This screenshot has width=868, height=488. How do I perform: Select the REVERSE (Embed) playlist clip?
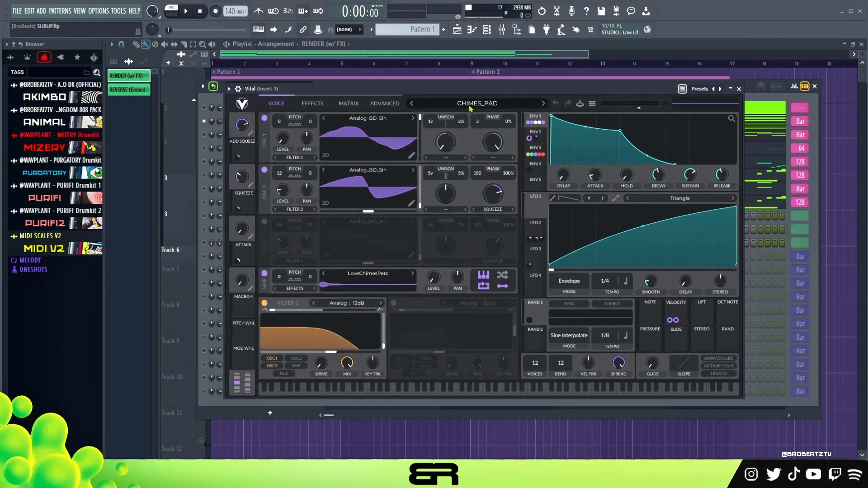click(128, 90)
